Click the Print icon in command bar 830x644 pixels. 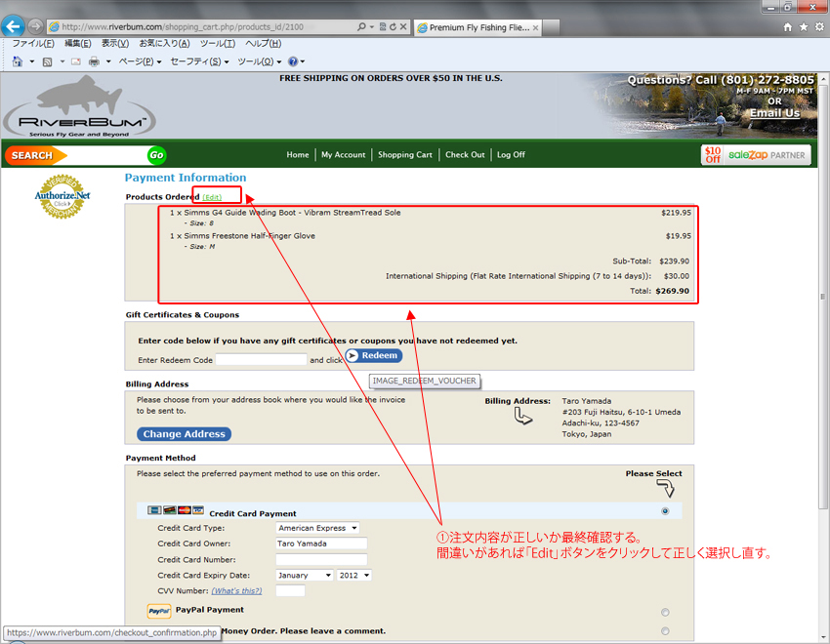click(94, 61)
